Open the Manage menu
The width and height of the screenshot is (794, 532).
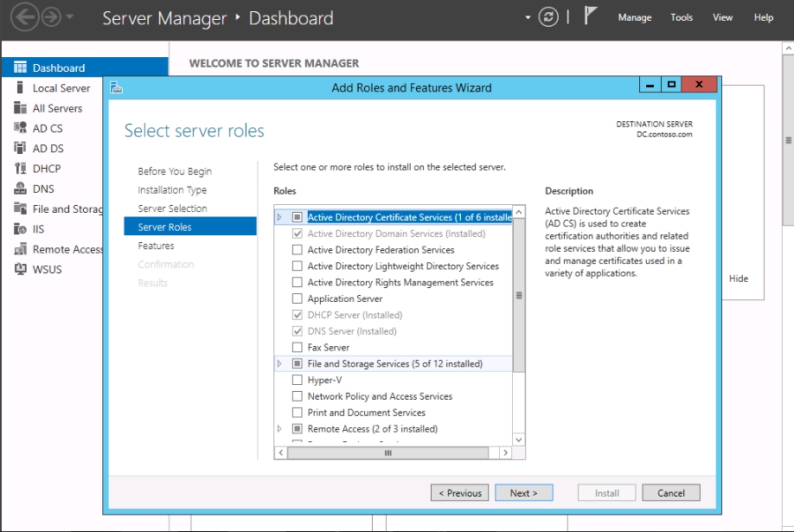635,17
